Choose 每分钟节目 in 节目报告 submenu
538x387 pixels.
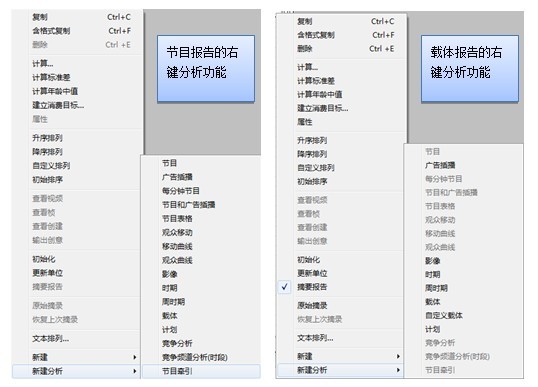(x=181, y=191)
